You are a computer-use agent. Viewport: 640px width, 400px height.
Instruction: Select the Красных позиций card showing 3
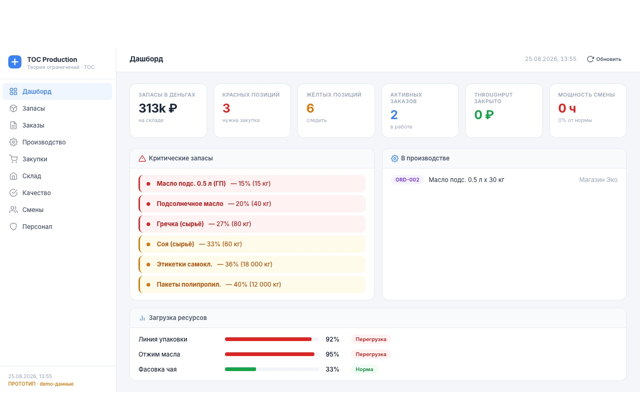pyautogui.click(x=252, y=111)
